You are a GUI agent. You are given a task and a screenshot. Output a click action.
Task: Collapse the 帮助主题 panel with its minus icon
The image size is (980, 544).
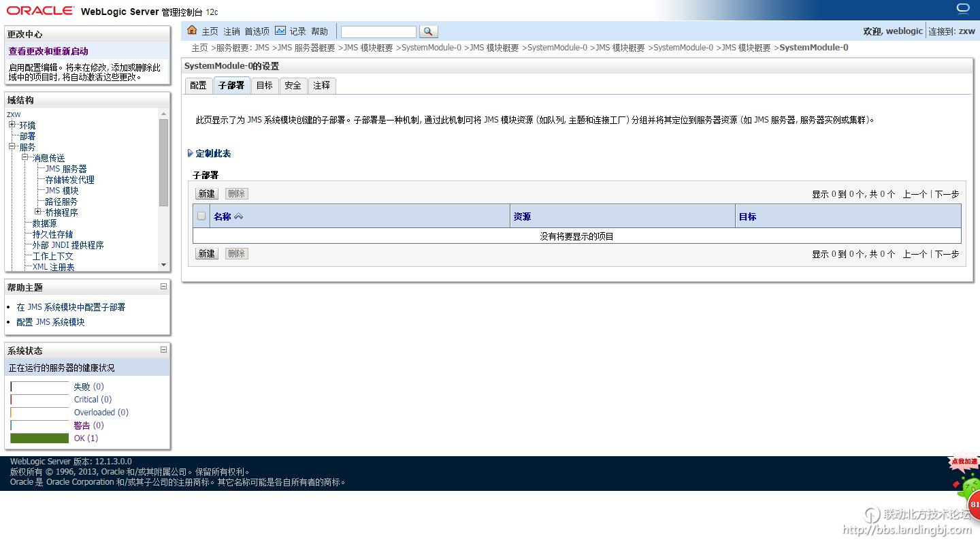(163, 286)
